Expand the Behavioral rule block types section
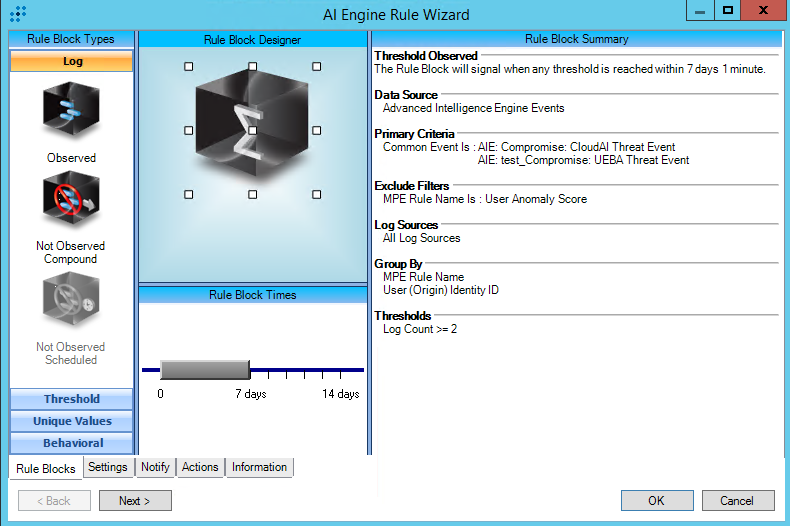Screen dimensions: 790x526 coord(71,443)
